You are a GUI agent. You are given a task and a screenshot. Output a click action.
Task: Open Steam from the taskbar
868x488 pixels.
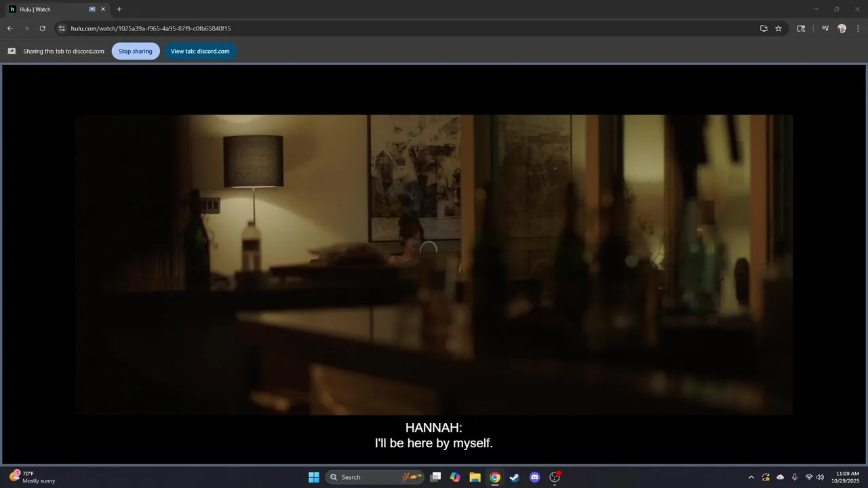click(515, 477)
